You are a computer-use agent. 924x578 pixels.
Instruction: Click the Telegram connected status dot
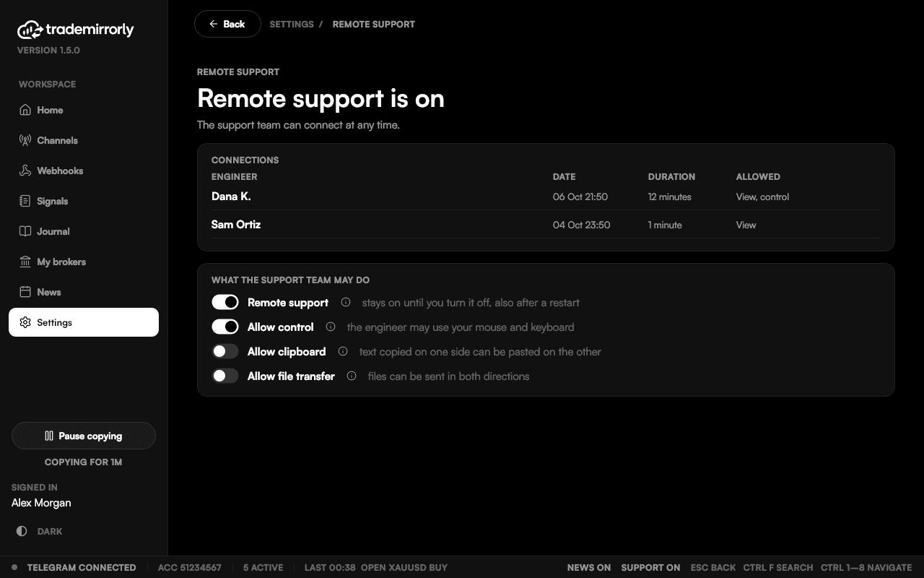14,567
